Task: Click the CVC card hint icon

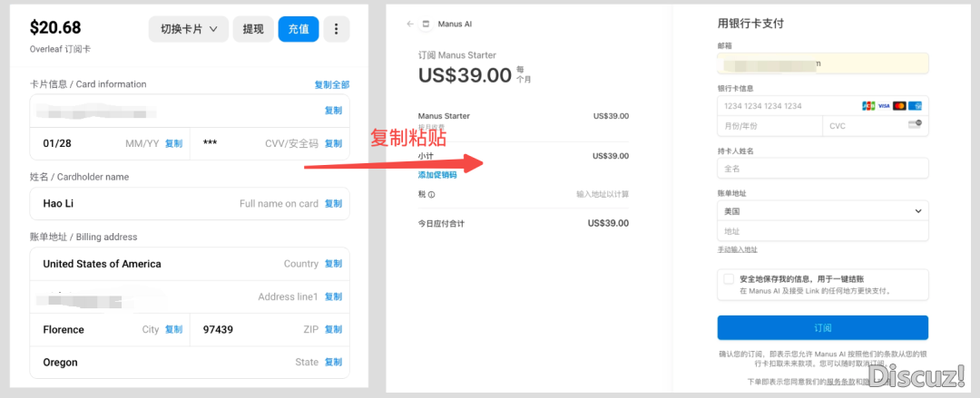Action: pos(915,125)
